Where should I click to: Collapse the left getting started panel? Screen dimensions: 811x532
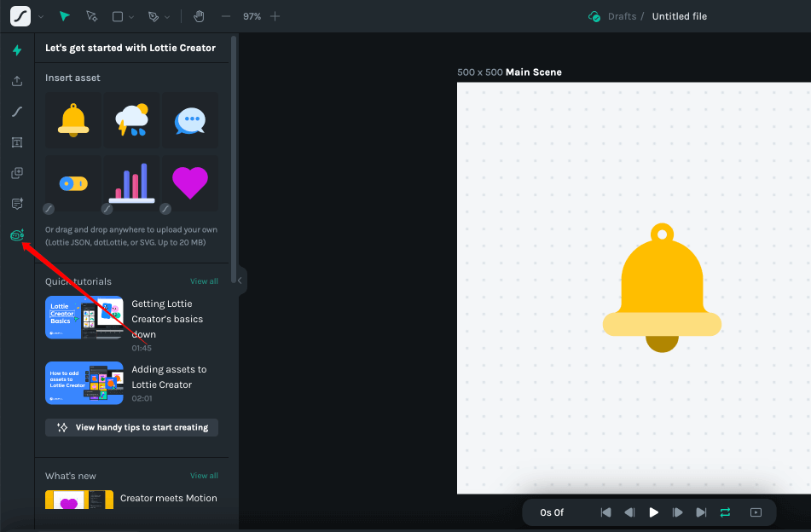pyautogui.click(x=240, y=280)
